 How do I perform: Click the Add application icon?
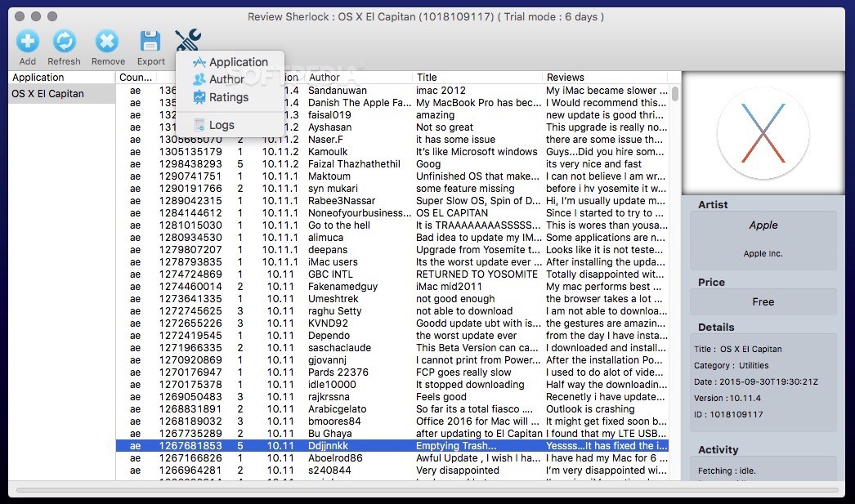pos(27,42)
